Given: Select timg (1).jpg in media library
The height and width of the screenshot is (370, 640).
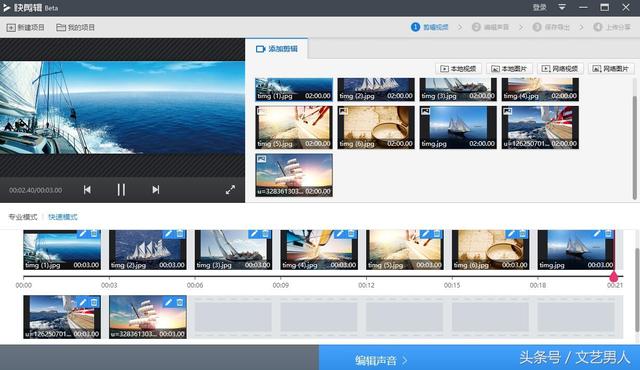Looking at the screenshot, I should point(294,89).
